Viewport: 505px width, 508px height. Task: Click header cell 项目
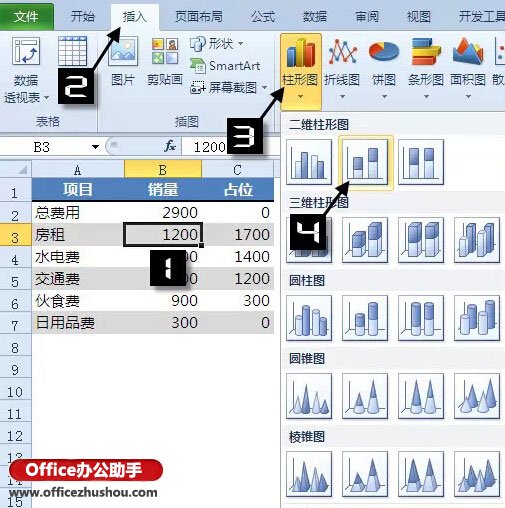pyautogui.click(x=78, y=190)
